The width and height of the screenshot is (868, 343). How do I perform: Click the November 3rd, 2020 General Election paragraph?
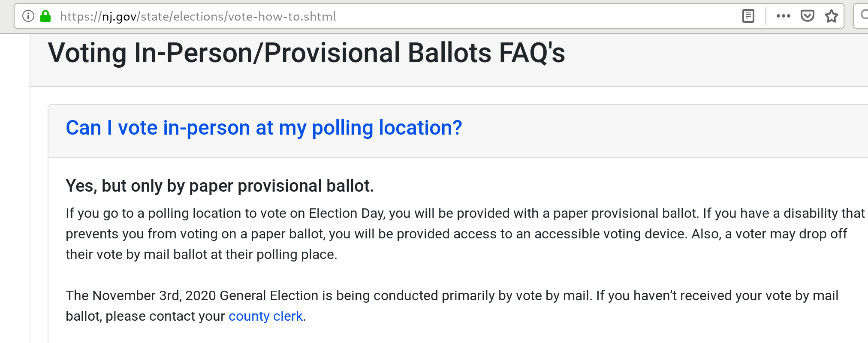coord(452,306)
